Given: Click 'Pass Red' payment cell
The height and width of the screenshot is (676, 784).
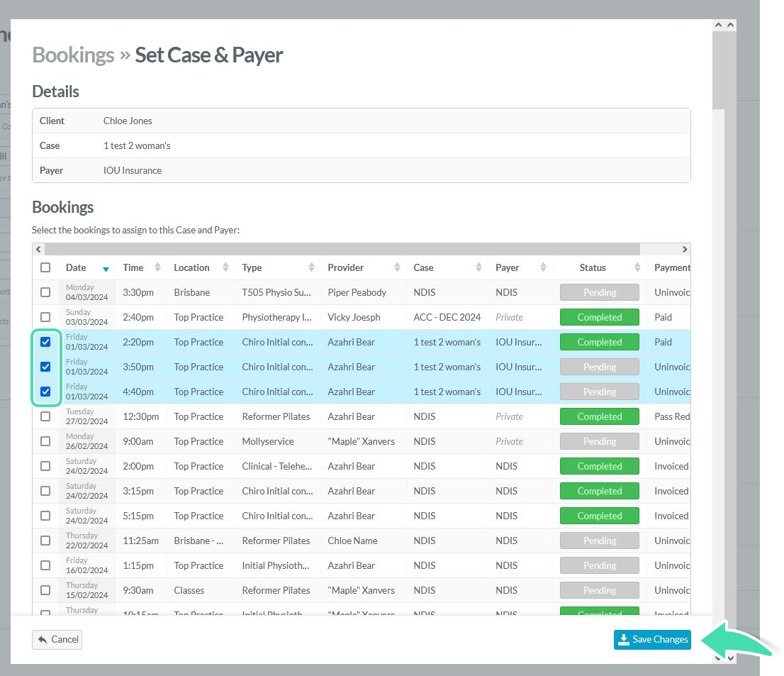Looking at the screenshot, I should tap(671, 416).
